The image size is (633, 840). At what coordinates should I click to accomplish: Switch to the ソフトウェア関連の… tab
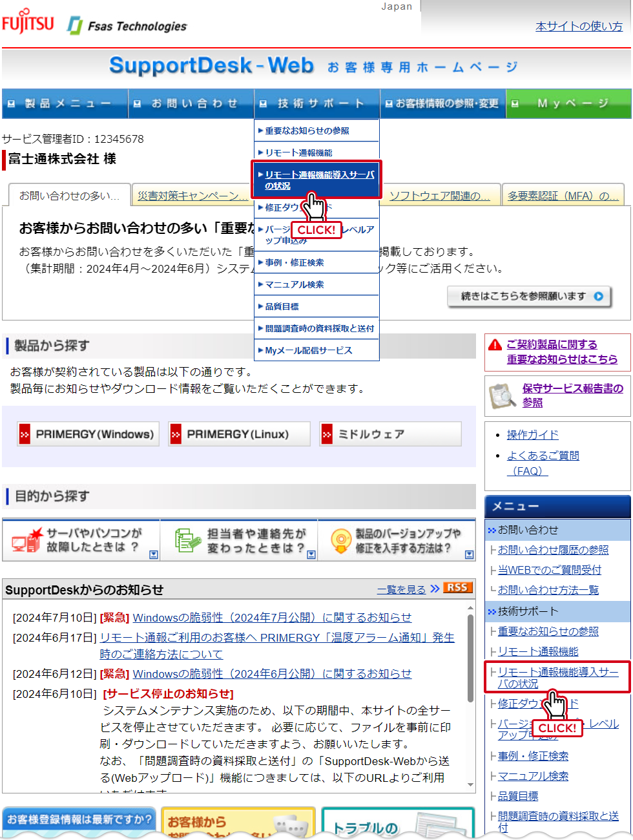[x=439, y=196]
